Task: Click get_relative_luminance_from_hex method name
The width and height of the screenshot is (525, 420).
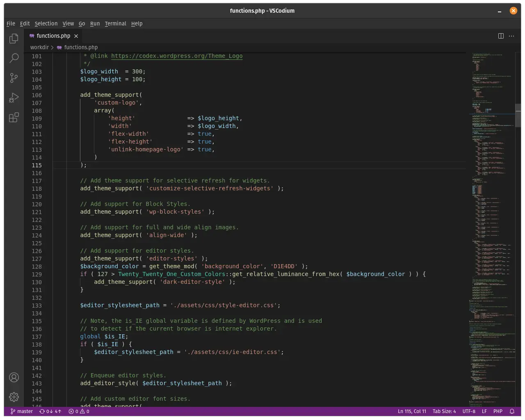Action: pyautogui.click(x=286, y=274)
